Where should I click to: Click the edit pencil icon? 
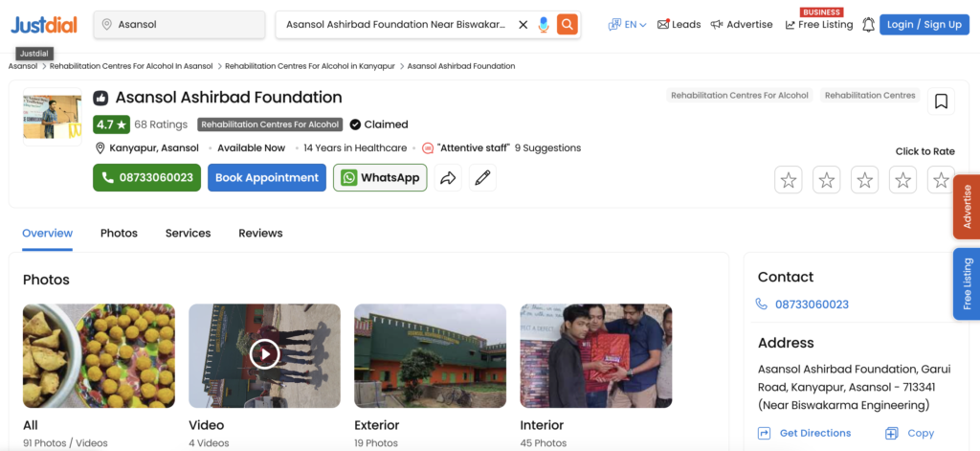tap(482, 178)
